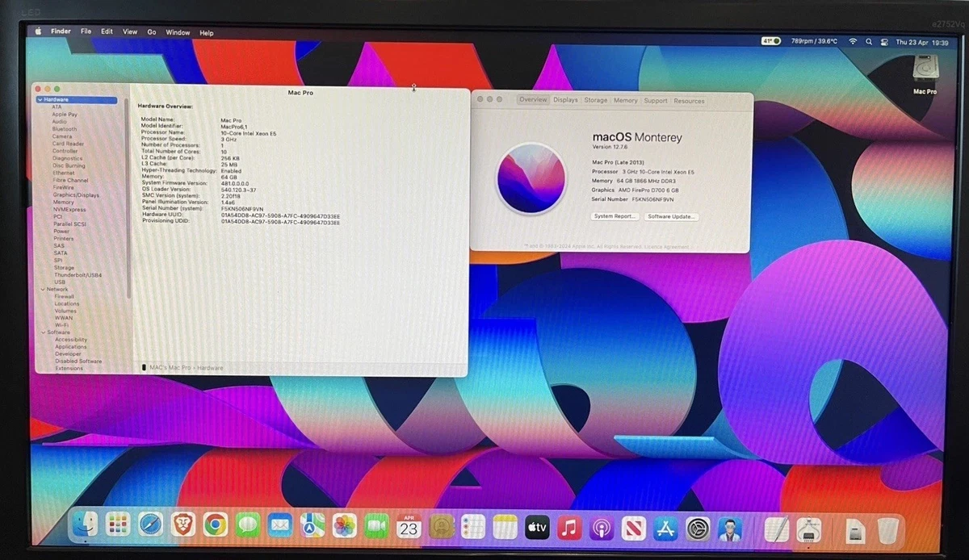
Task: Click the Serial Number (system) row
Action: (x=202, y=208)
